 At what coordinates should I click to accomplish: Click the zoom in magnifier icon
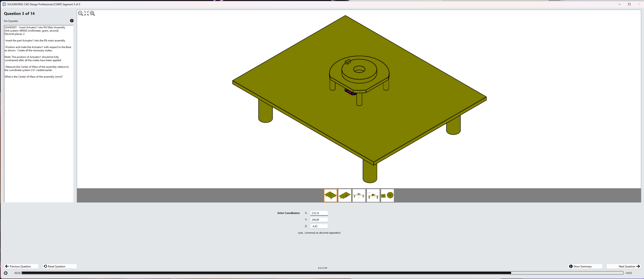click(x=93, y=14)
